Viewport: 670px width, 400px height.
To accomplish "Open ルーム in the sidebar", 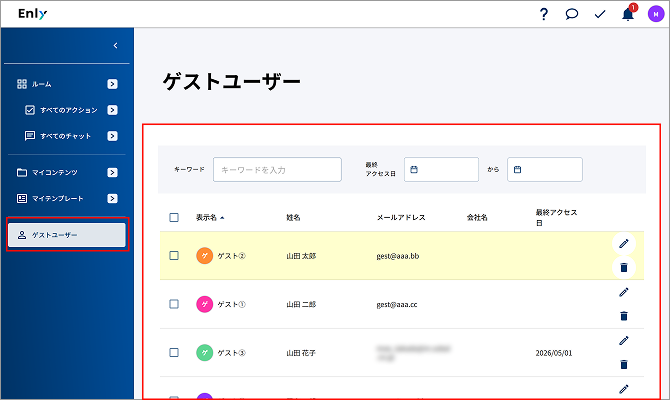I will coord(41,84).
